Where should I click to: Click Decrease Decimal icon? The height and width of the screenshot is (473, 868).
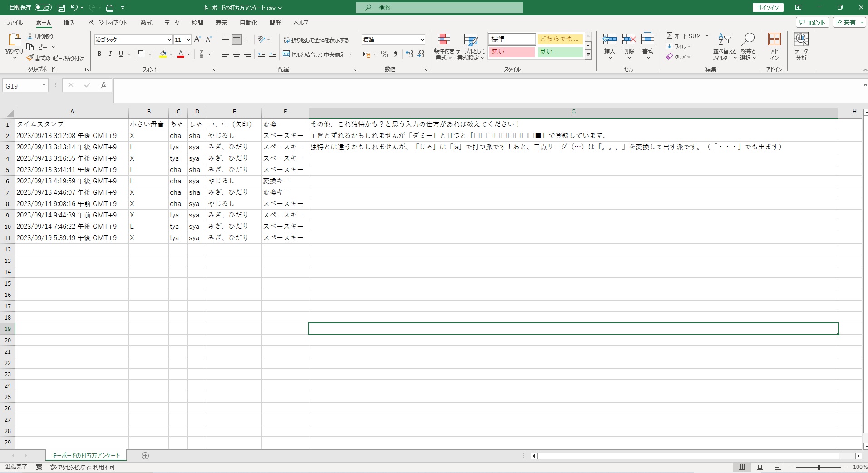pyautogui.click(x=421, y=54)
